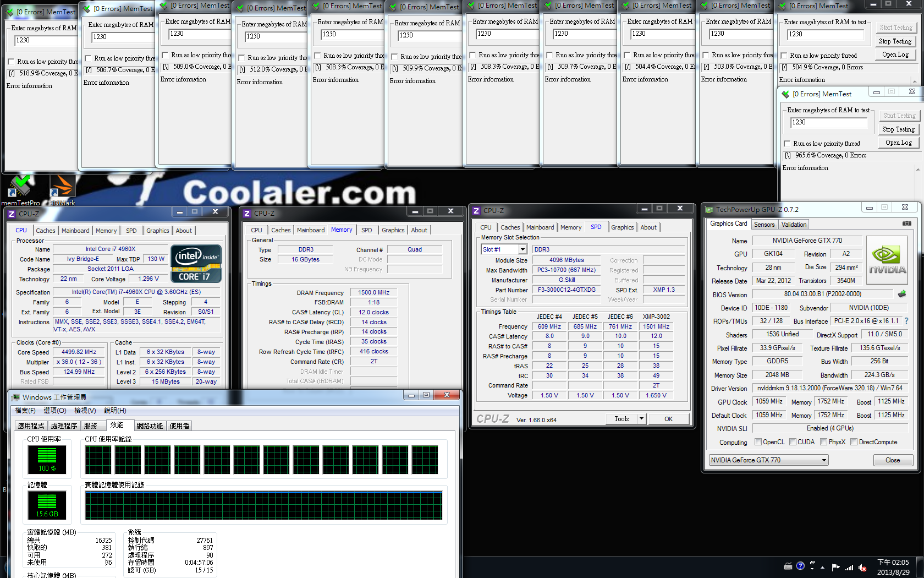
Task: Click the Part Number F3-3000C12-4GTXDG value
Action: pyautogui.click(x=566, y=290)
